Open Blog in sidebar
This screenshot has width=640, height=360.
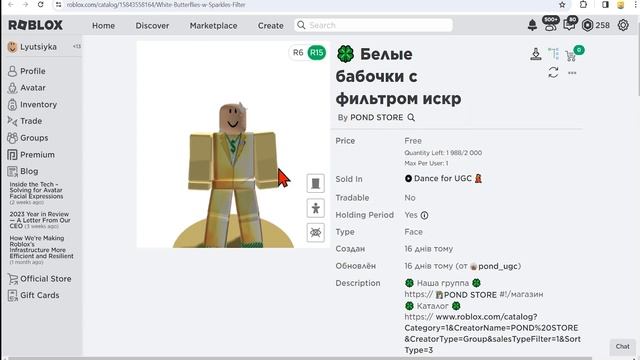(x=23, y=171)
